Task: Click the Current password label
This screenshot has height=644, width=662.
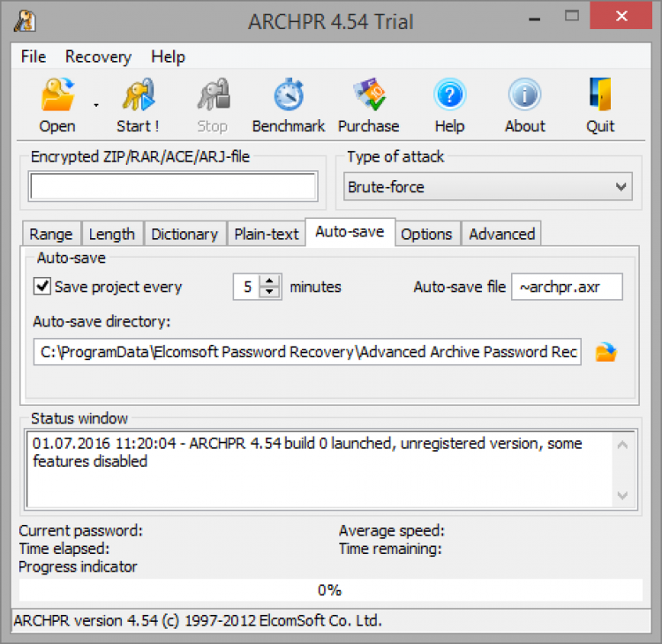Action: tap(81, 530)
